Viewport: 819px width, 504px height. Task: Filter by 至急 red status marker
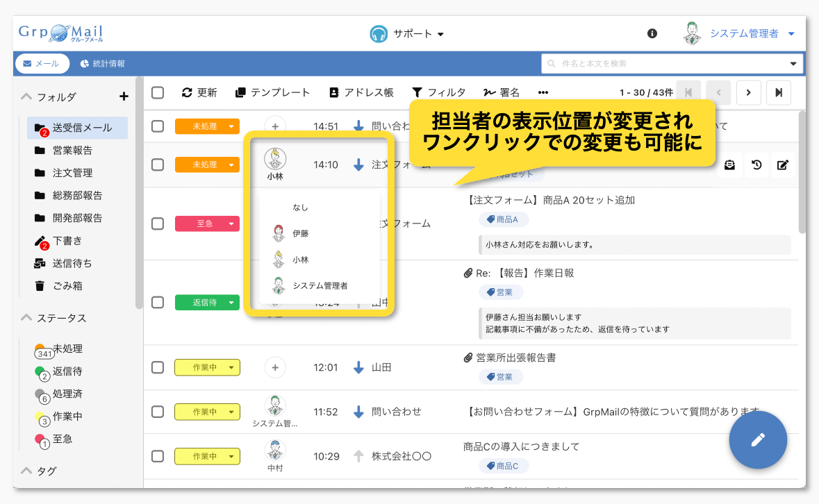click(40, 439)
